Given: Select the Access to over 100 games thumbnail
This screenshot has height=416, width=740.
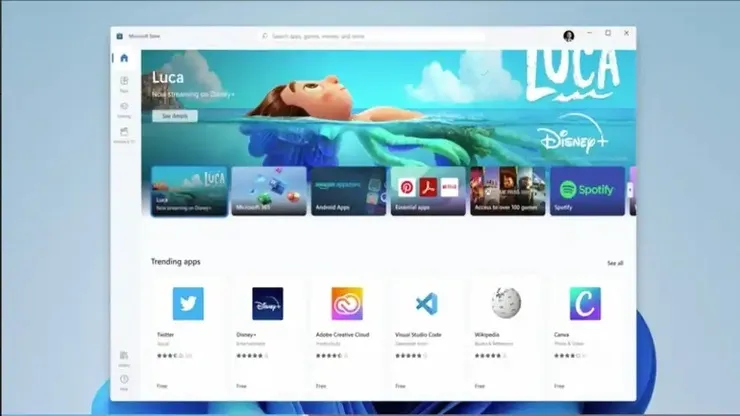Looking at the screenshot, I should (508, 191).
